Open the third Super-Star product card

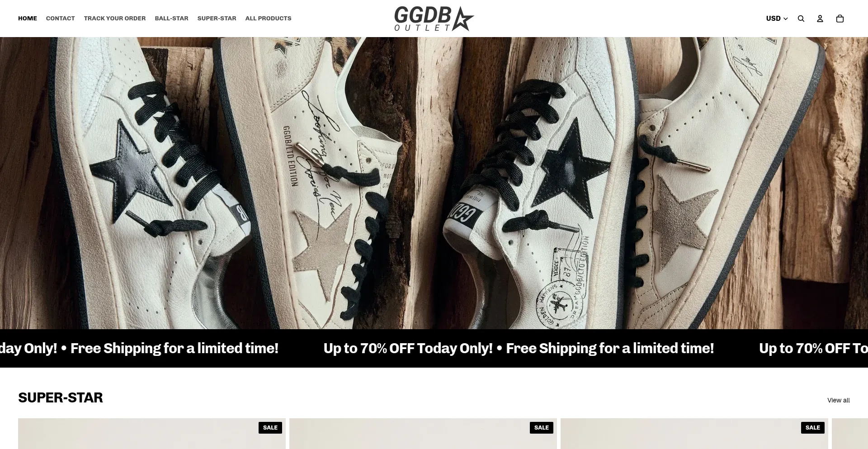(694, 434)
